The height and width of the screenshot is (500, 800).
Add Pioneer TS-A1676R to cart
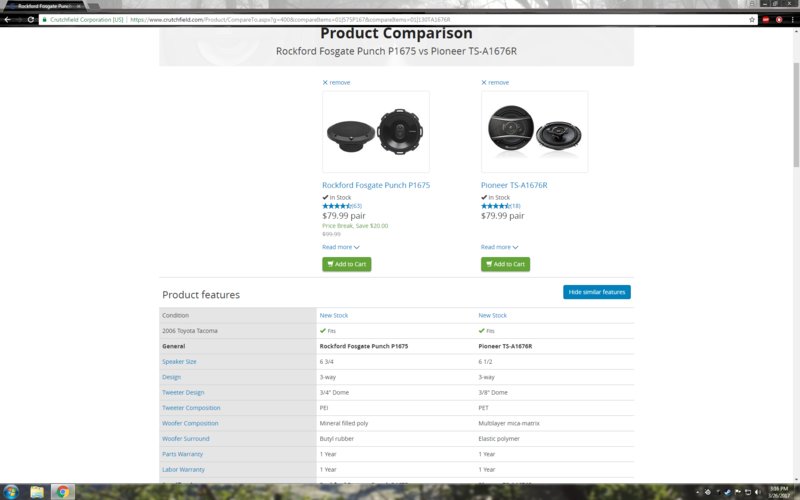505,264
